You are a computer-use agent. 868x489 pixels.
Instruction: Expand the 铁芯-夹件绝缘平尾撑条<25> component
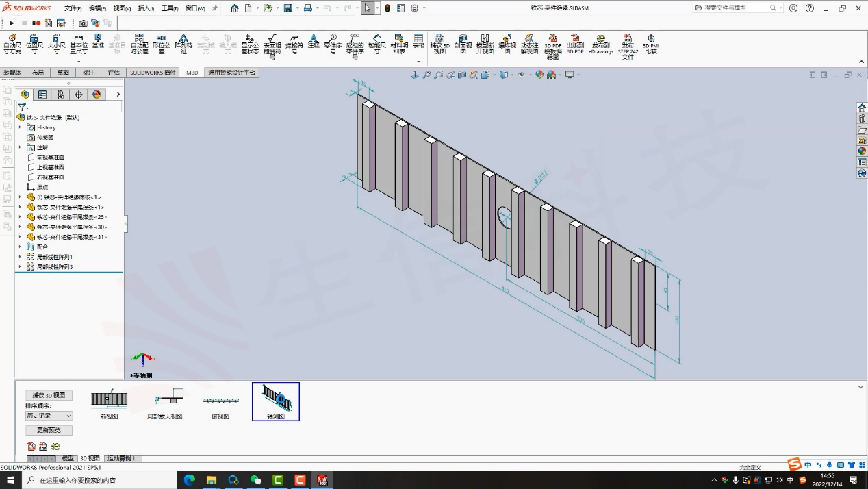(20, 217)
